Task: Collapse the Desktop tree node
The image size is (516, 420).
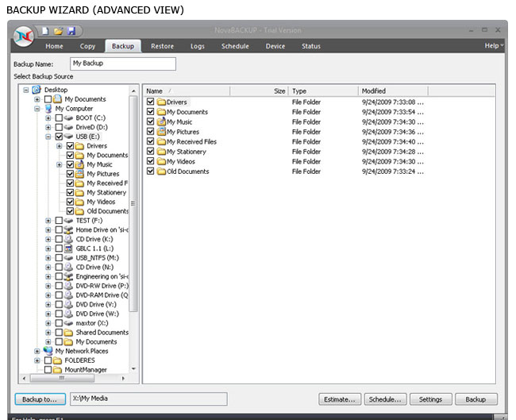Action: tap(26, 90)
